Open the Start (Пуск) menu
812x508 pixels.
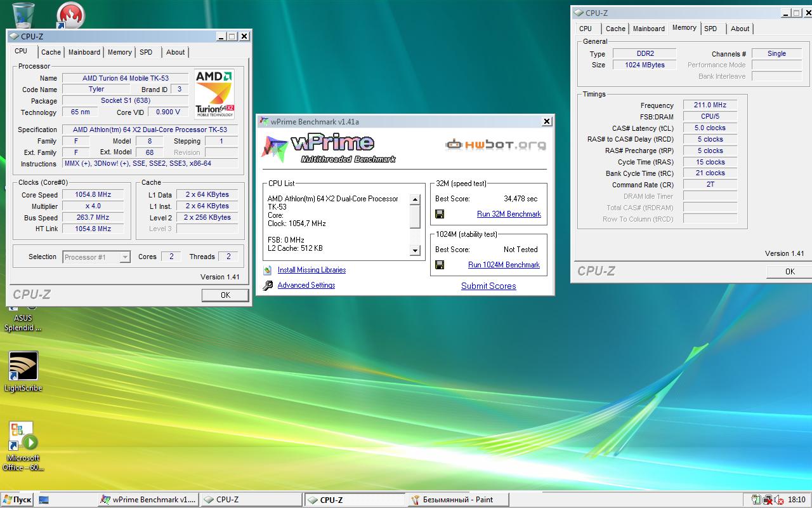(17, 500)
